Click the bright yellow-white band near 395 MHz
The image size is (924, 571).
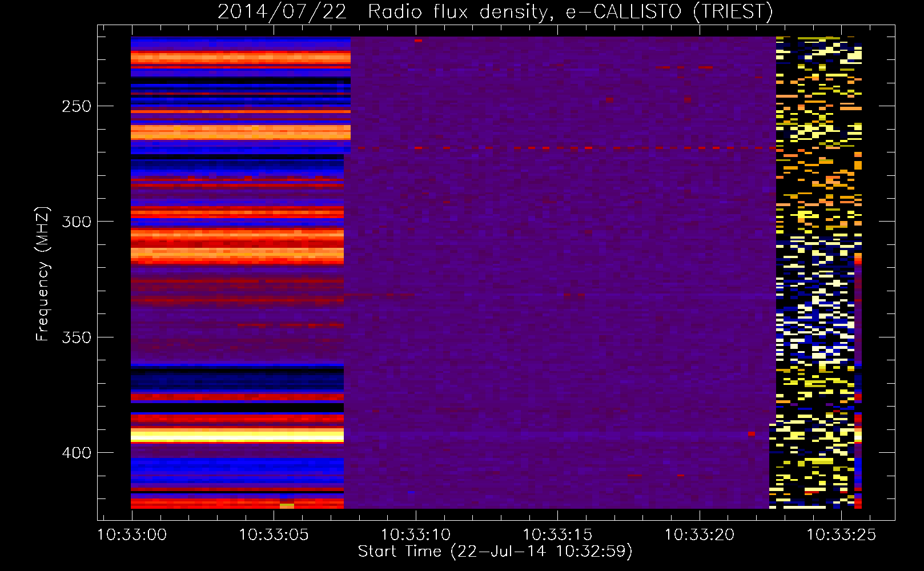(x=237, y=436)
